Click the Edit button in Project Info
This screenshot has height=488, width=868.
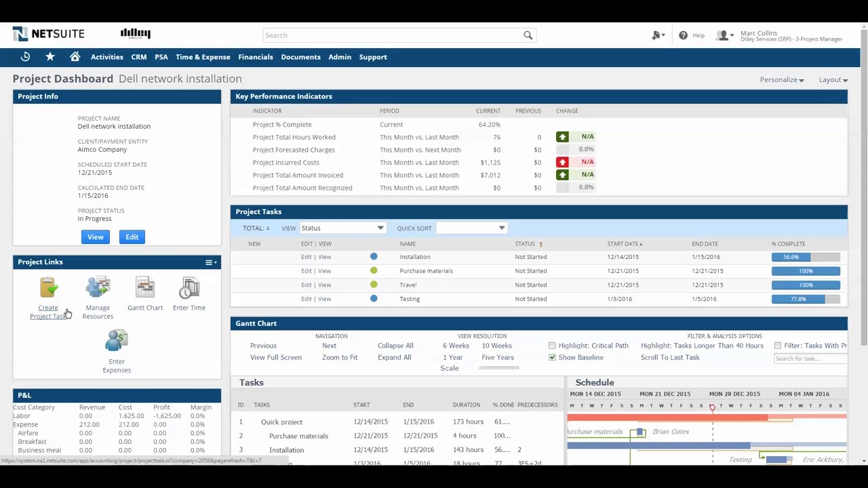click(132, 237)
